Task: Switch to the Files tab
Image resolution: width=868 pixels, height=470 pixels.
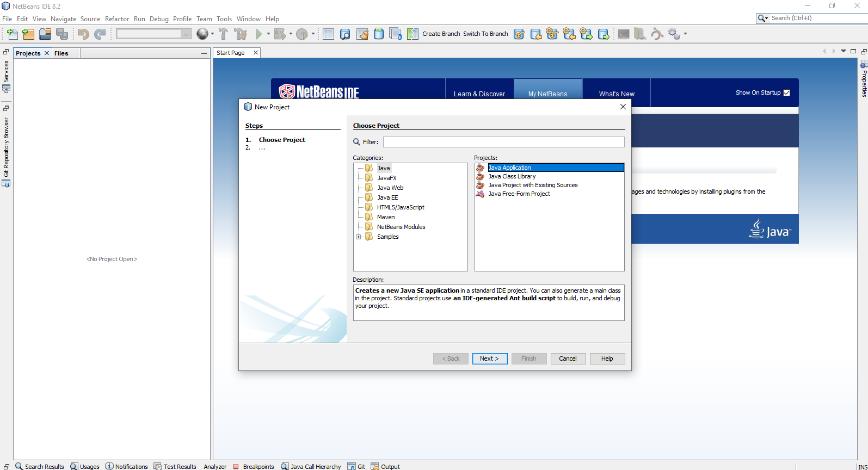Action: pyautogui.click(x=61, y=53)
